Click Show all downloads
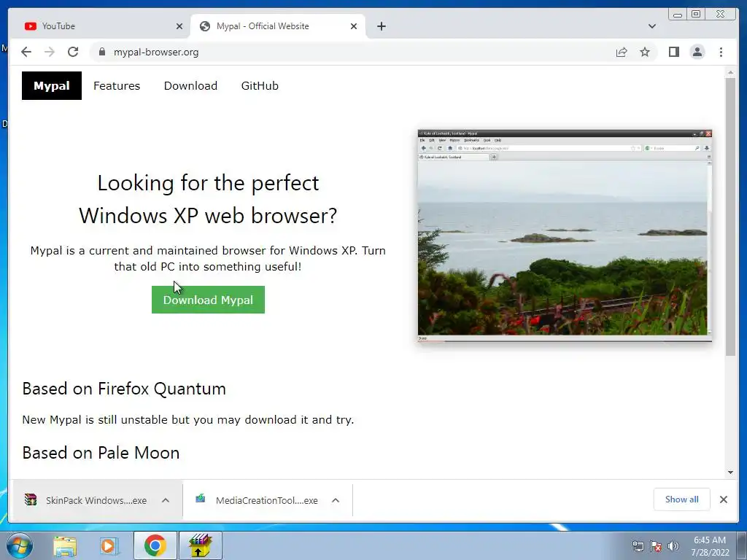Viewport: 747px width, 560px height. click(x=682, y=499)
